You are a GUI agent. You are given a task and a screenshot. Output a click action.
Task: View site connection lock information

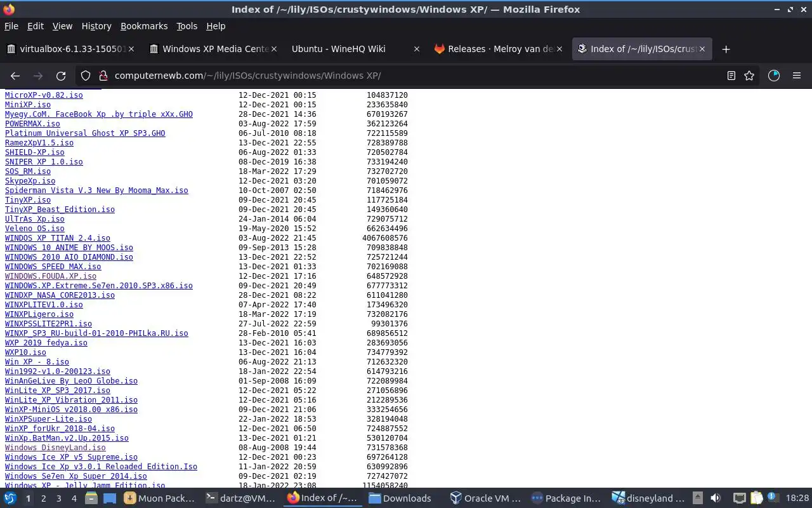point(103,76)
